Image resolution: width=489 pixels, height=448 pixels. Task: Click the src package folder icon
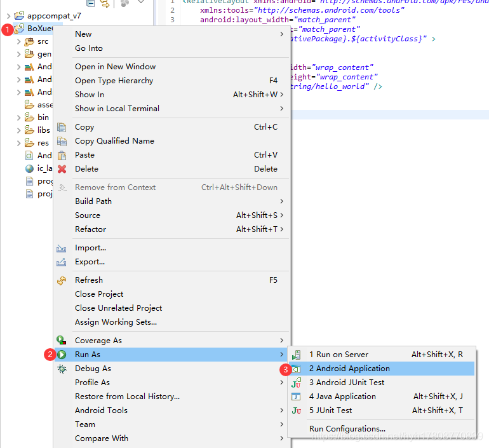coord(29,41)
